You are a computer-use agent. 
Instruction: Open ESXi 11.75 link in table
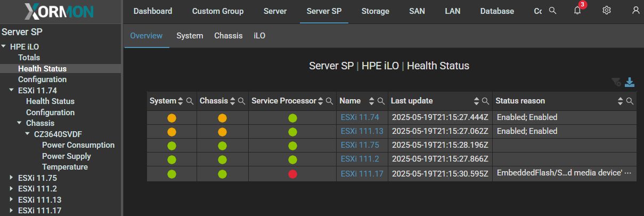point(360,145)
